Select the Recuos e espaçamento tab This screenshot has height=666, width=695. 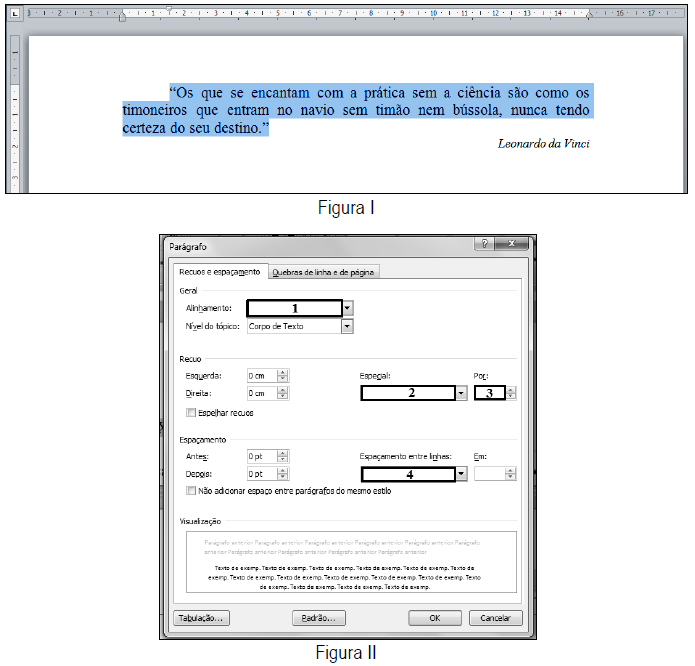(220, 272)
